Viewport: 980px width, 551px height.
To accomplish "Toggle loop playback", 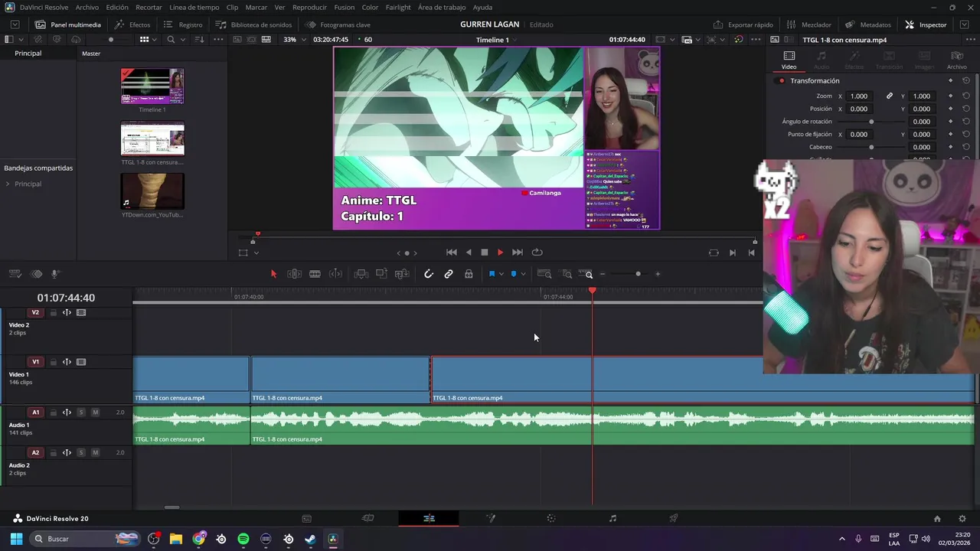I will coord(537,253).
